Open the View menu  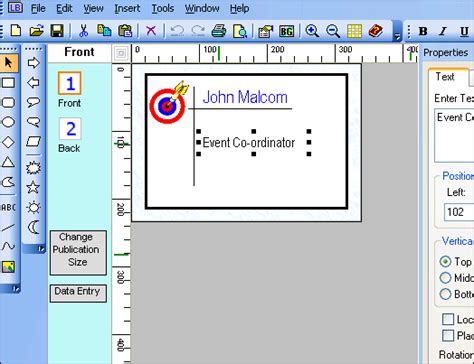pos(93,9)
